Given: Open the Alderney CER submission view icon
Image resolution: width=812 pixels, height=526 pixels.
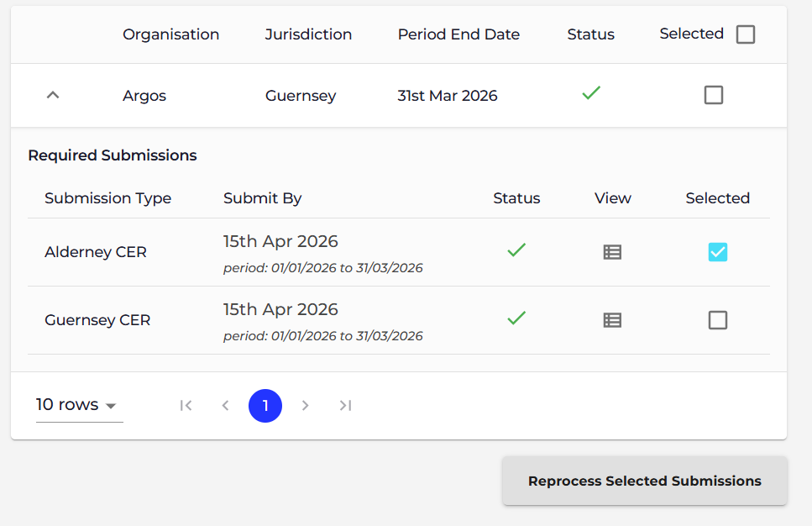Looking at the screenshot, I should [612, 252].
